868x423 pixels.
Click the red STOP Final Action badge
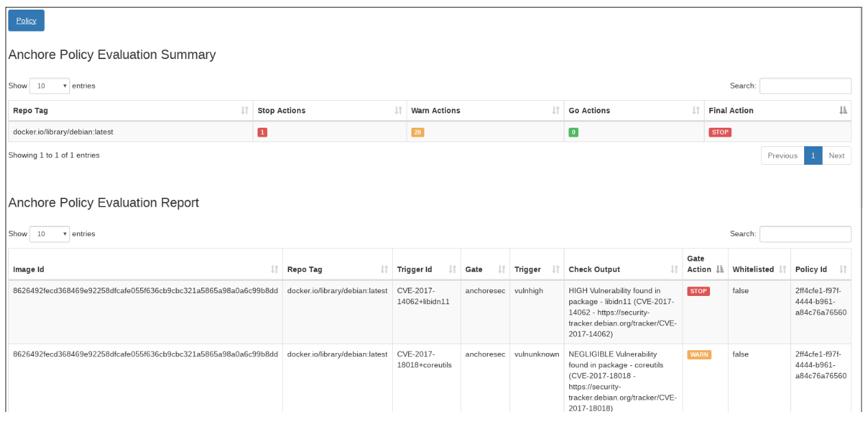(x=720, y=132)
